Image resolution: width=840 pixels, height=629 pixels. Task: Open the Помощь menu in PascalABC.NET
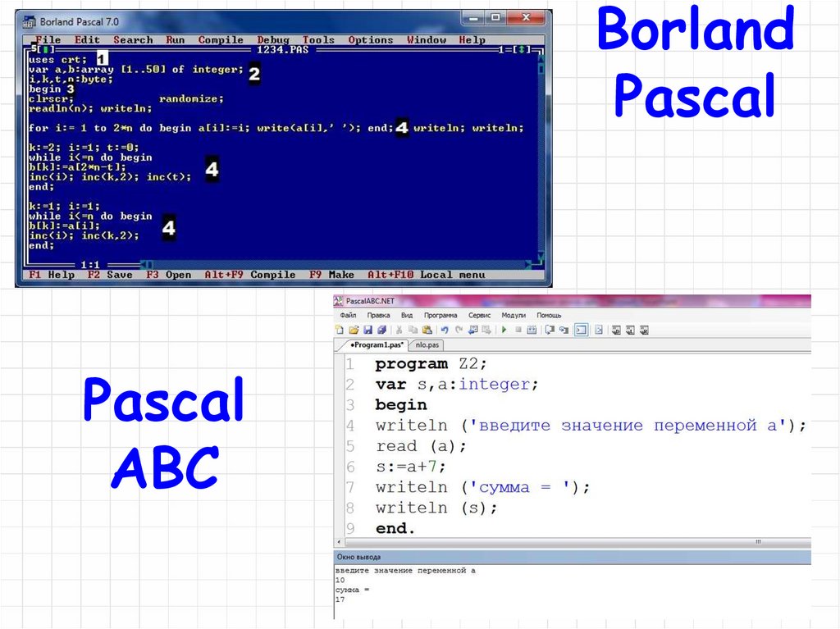[x=549, y=315]
